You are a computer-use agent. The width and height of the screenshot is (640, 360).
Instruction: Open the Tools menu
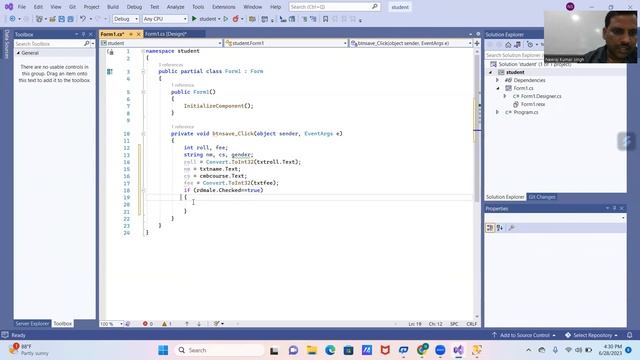[198, 7]
